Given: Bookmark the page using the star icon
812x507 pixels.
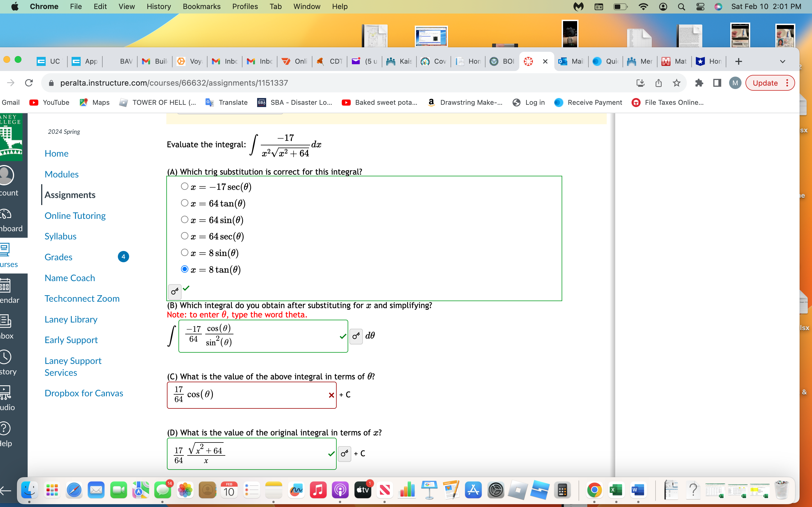Looking at the screenshot, I should (676, 83).
